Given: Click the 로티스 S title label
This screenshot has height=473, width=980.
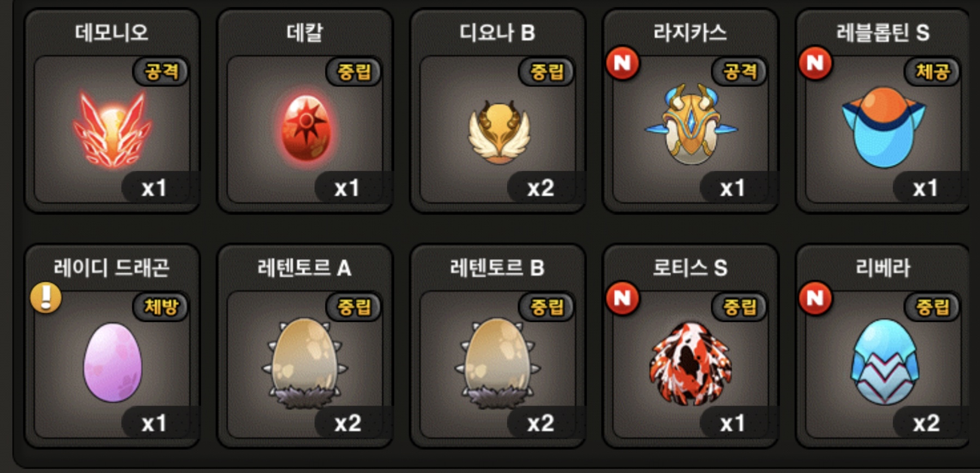Looking at the screenshot, I should click(x=690, y=268).
